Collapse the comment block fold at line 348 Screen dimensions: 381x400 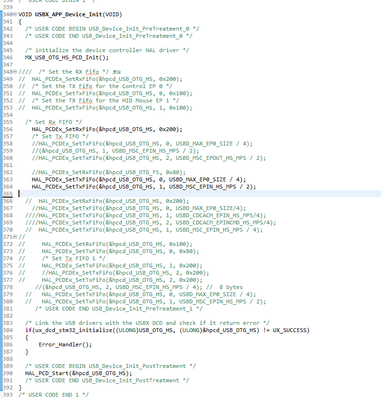[15, 72]
